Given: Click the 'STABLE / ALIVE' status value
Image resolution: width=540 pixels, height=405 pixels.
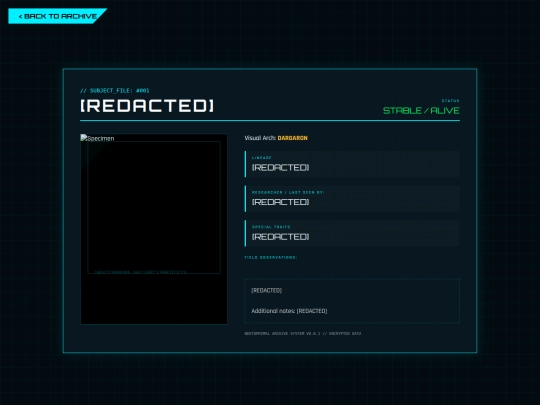Looking at the screenshot, I should (x=421, y=111).
